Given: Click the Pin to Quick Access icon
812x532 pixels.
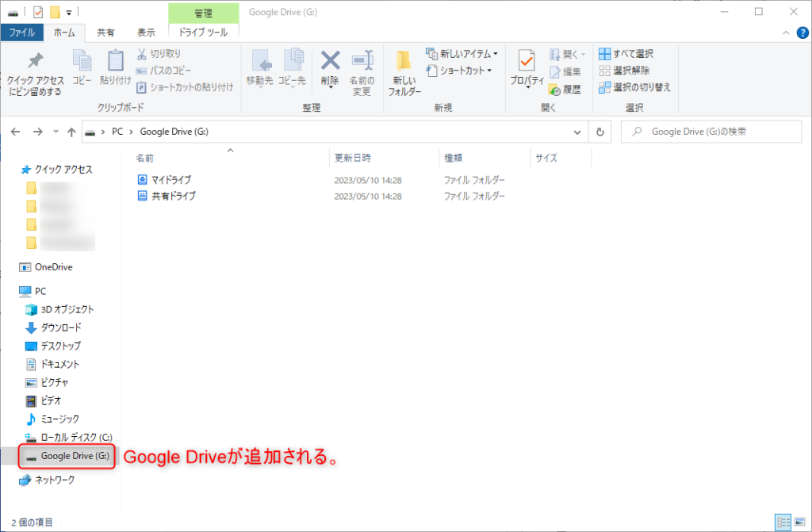Looking at the screenshot, I should tap(35, 62).
